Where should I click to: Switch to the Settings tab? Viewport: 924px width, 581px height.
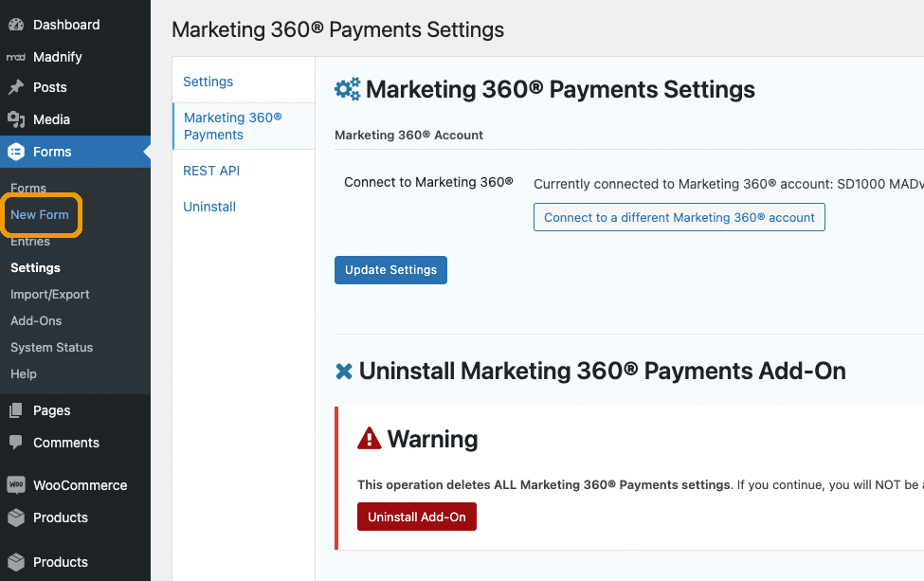(208, 82)
